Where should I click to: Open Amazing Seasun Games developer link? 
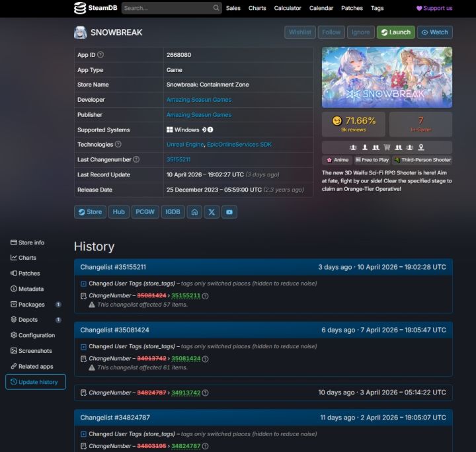coord(199,100)
